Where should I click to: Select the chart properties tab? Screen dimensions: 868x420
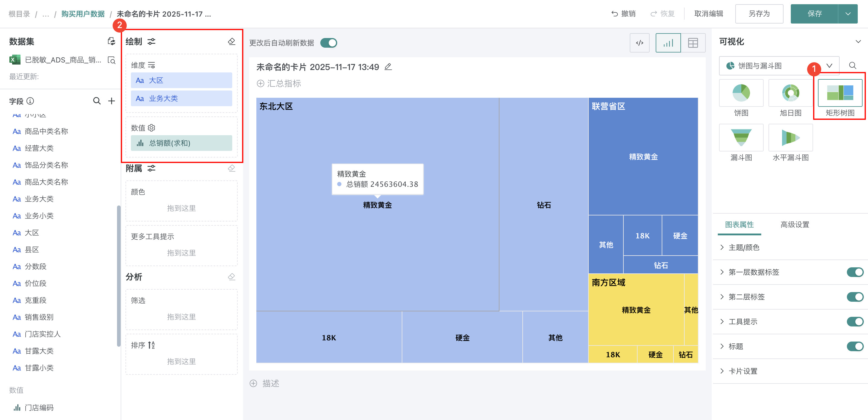[x=739, y=224]
